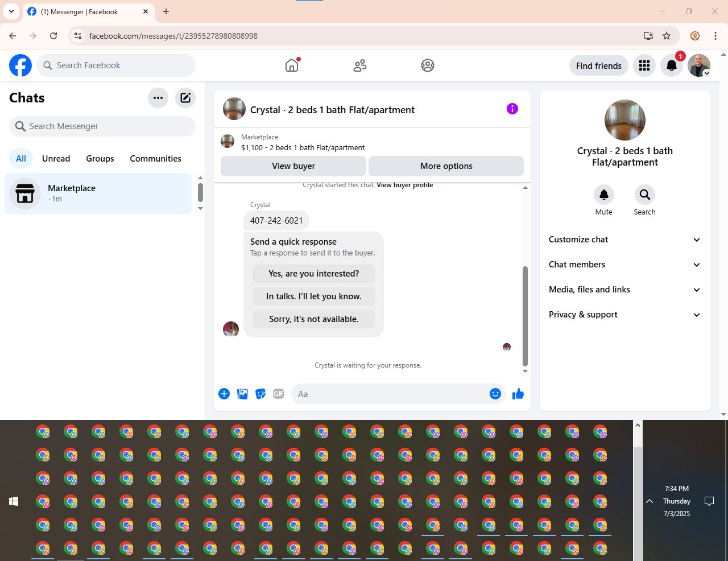728x561 pixels.
Task: Select the Communities tab
Action: (155, 159)
